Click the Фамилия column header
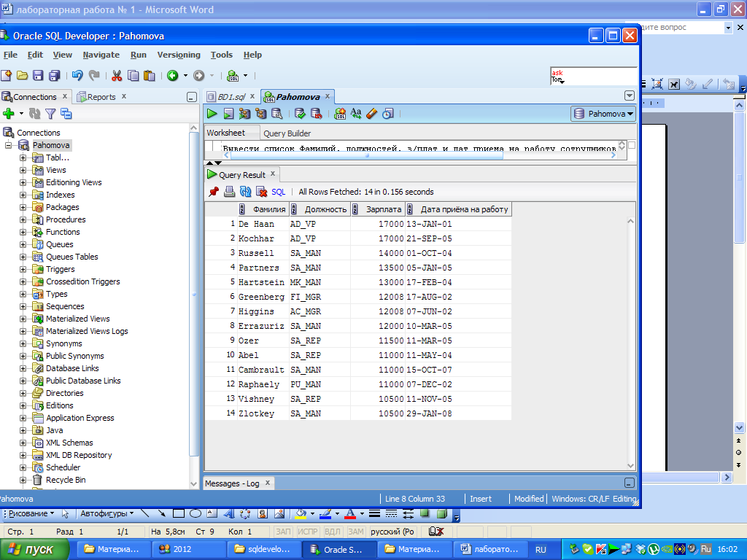This screenshot has width=747, height=560. (x=264, y=209)
